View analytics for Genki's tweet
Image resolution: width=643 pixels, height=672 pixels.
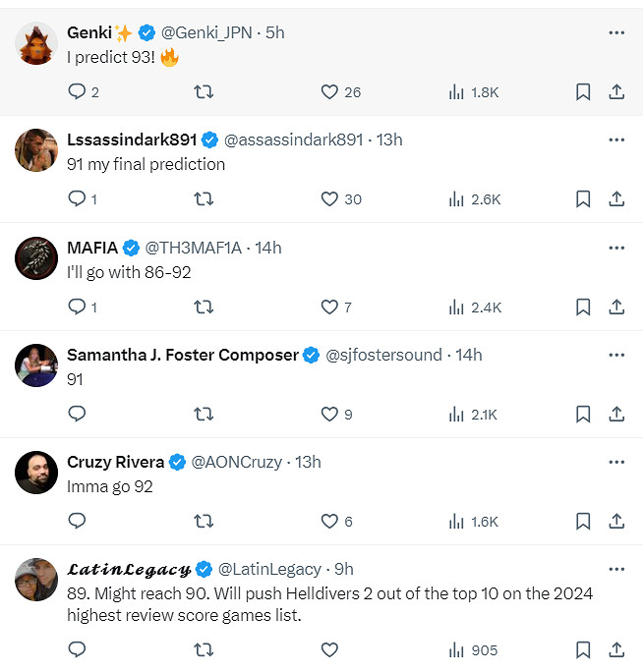coord(456,91)
